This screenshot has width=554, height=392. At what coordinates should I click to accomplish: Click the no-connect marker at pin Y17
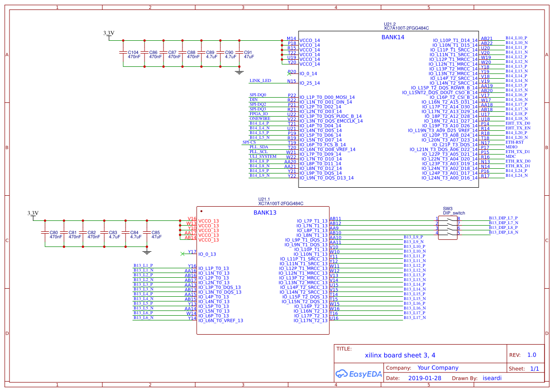[x=182, y=254]
